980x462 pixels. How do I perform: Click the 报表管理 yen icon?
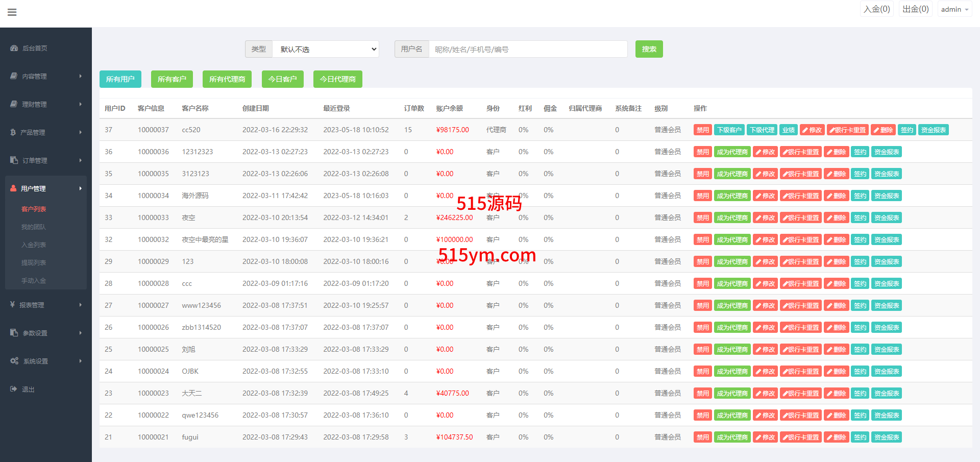(x=13, y=305)
